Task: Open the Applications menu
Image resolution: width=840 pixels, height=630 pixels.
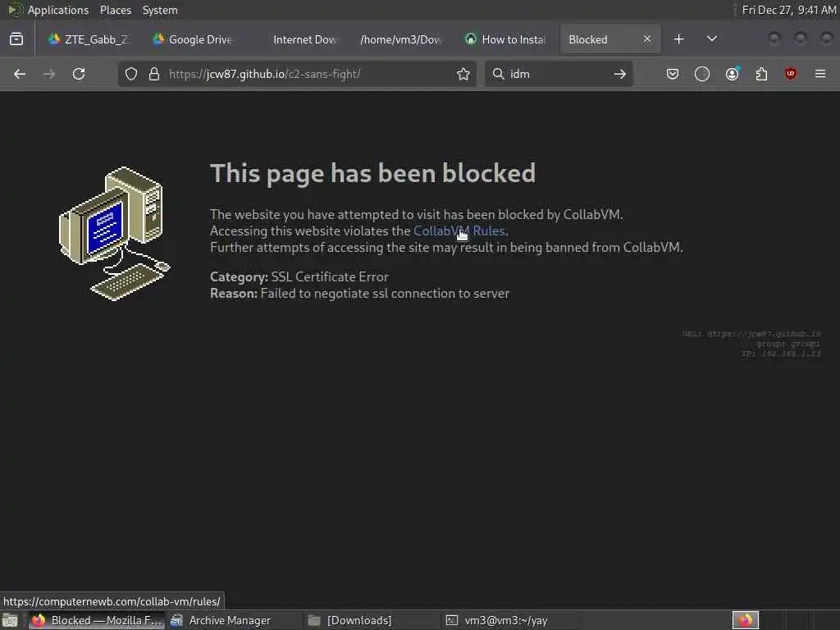Action: [x=58, y=10]
